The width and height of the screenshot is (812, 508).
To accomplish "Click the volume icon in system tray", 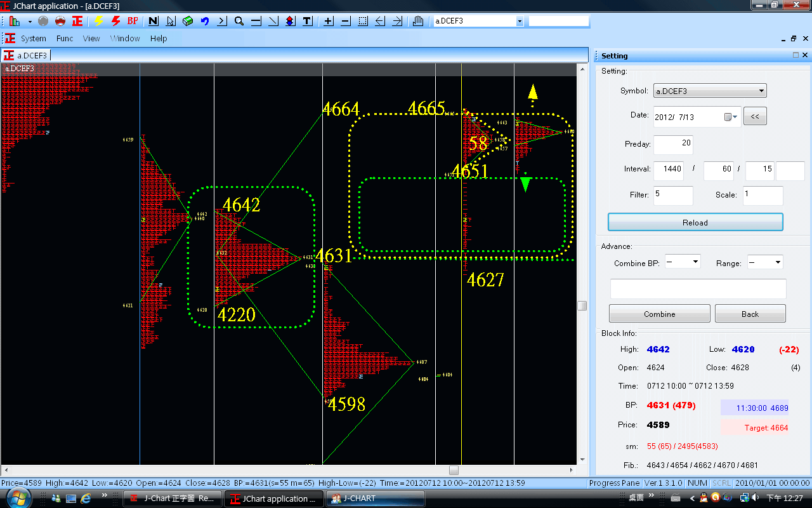I will coord(754,498).
